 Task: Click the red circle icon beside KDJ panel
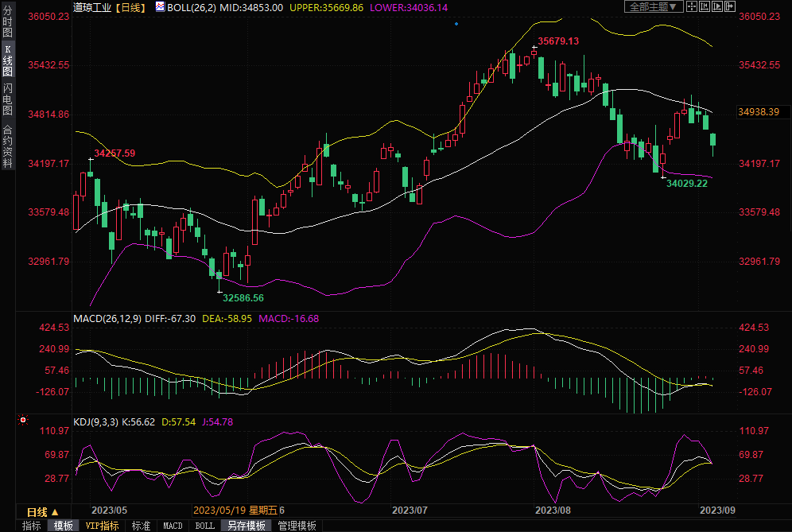(23, 420)
